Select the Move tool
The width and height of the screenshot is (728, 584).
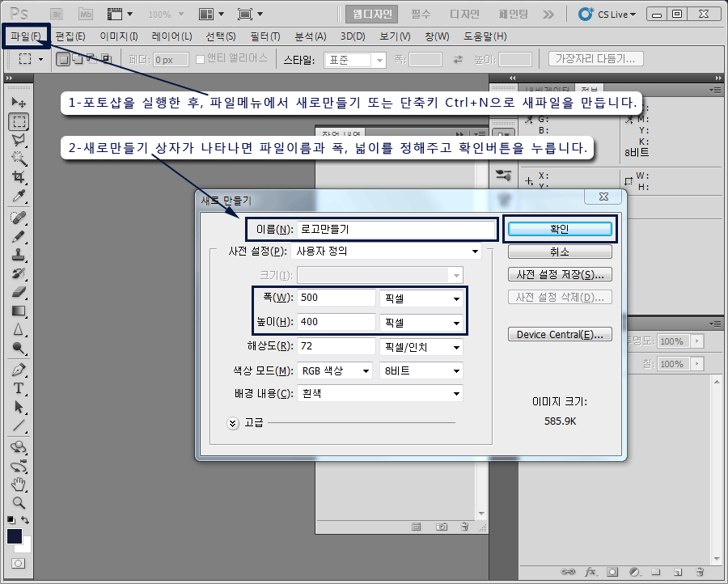19,102
